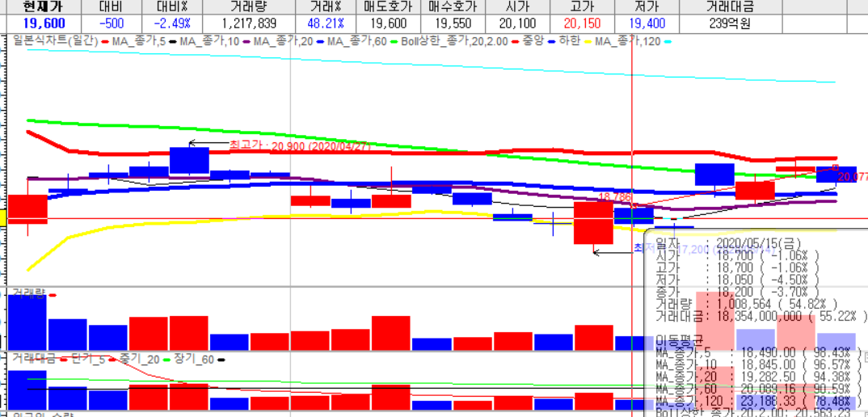
Task: Click the 저가 header cell in top row
Action: coord(646,7)
